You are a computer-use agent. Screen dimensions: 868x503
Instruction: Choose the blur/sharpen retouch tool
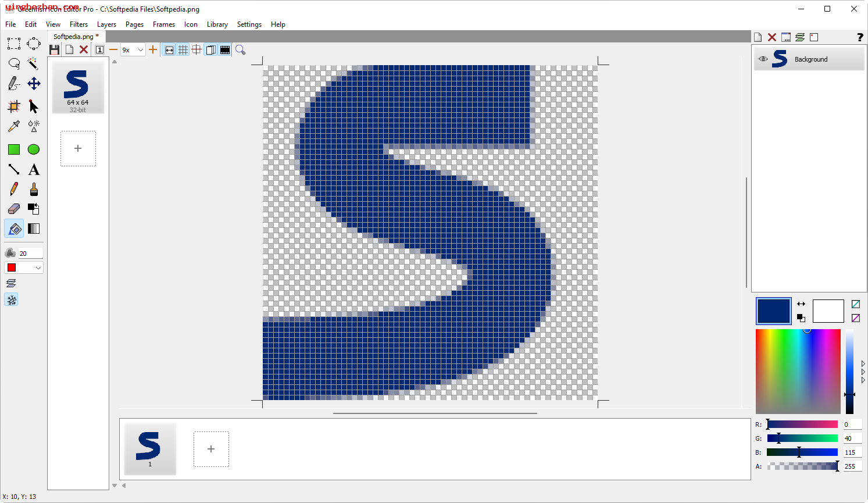[x=34, y=126]
